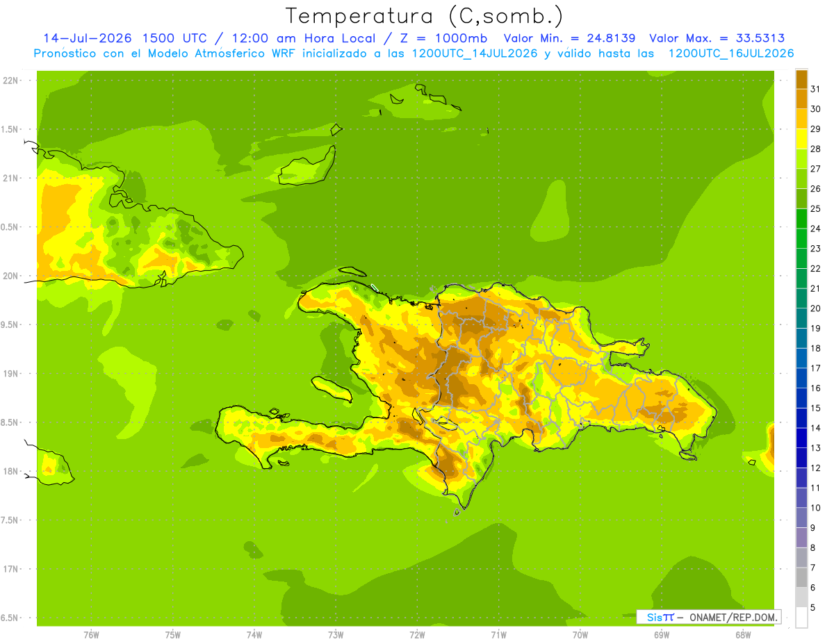Click the '18N' latitude label
The image size is (834, 644).
[x=11, y=471]
